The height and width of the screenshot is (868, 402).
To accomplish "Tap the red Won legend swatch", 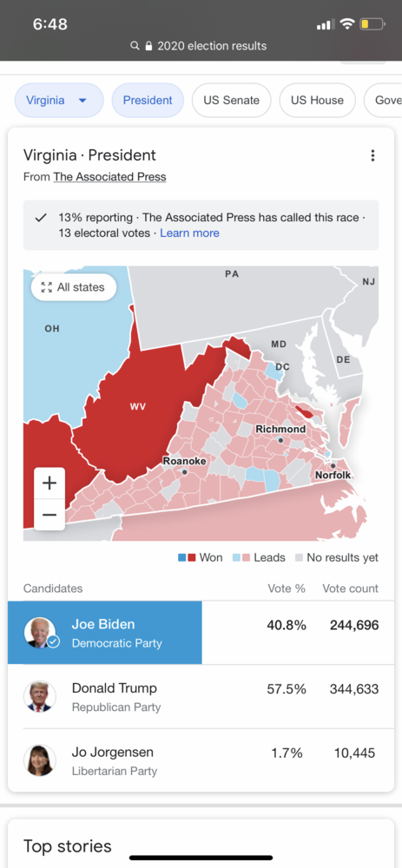I will coord(192,557).
